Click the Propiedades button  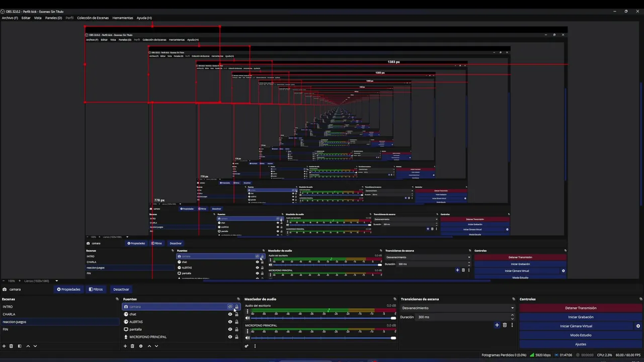pos(68,289)
